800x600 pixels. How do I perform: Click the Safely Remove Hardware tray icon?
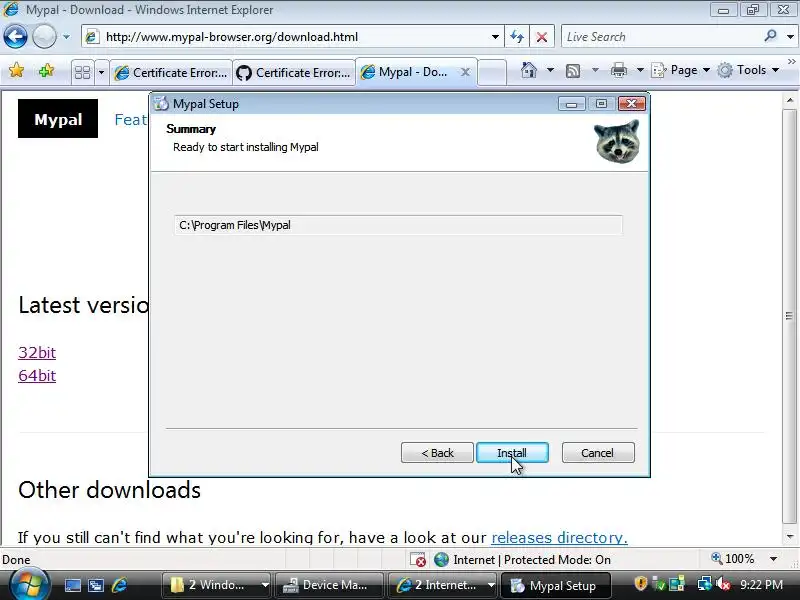pos(659,584)
